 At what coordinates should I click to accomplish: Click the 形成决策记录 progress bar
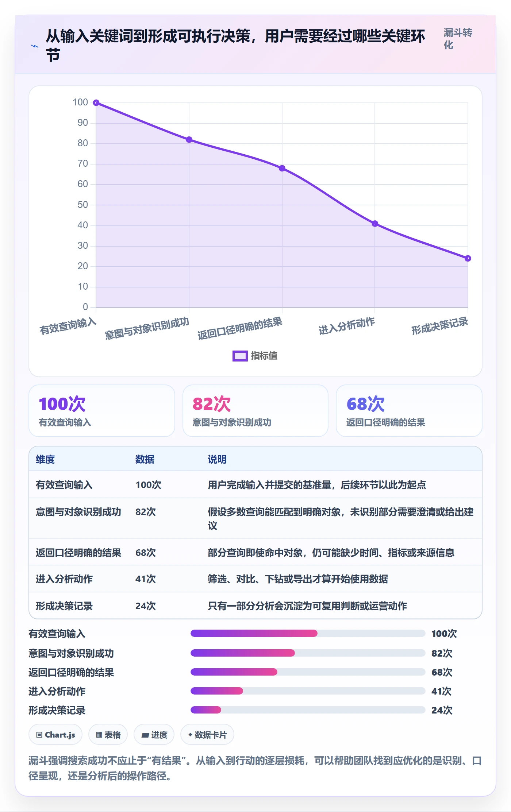click(308, 710)
